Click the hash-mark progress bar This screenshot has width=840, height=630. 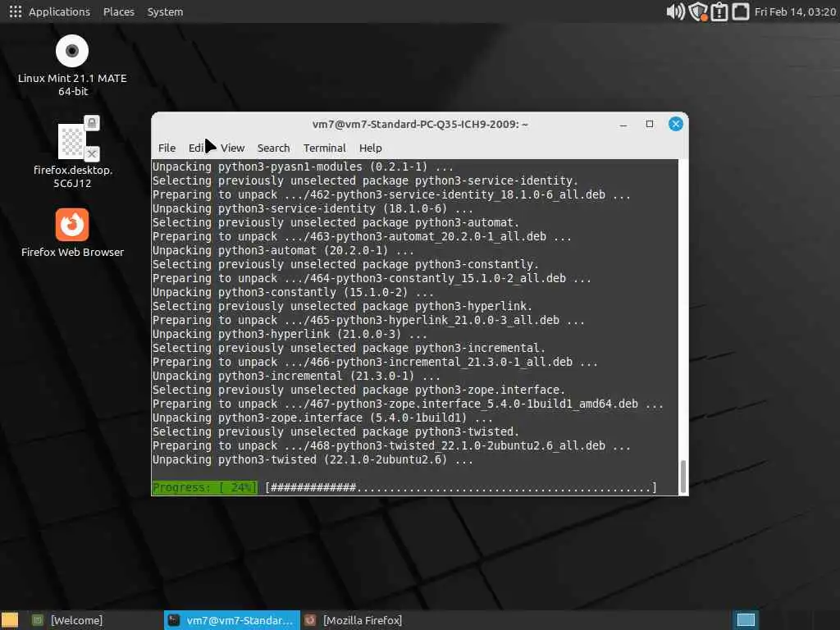461,487
